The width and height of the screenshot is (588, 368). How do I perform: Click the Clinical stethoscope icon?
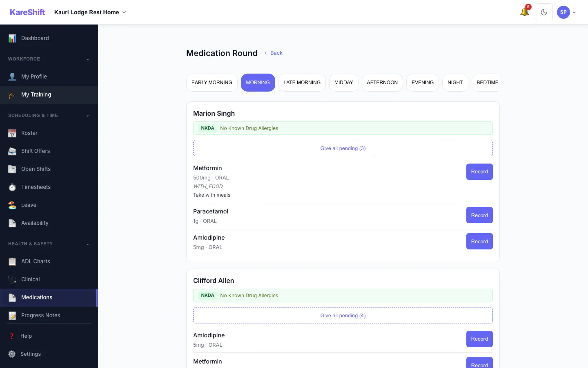click(12, 279)
